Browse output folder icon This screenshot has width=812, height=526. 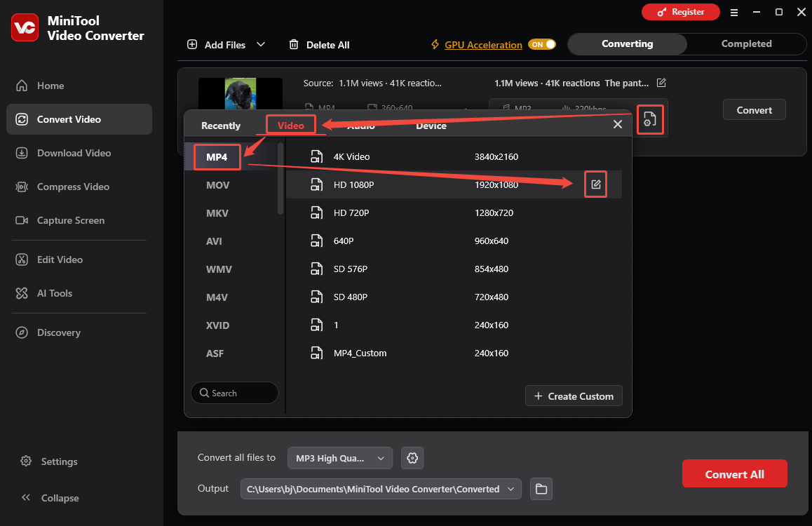pos(541,489)
